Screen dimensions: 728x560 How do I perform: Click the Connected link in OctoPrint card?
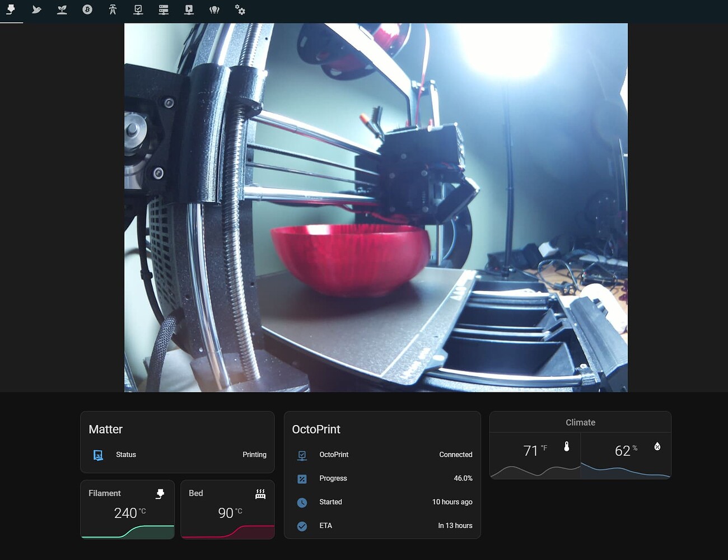[x=455, y=455]
